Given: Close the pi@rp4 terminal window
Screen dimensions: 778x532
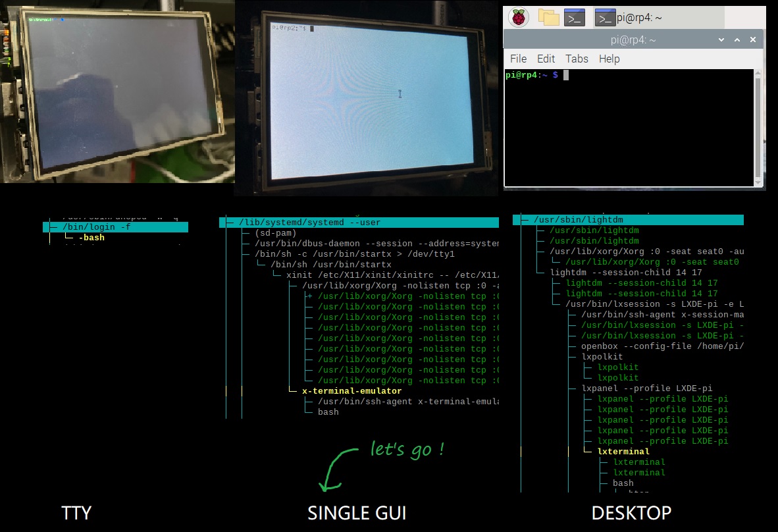Looking at the screenshot, I should (x=753, y=40).
